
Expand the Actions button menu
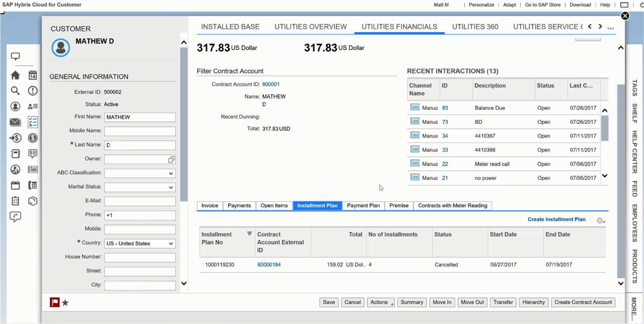(x=381, y=302)
